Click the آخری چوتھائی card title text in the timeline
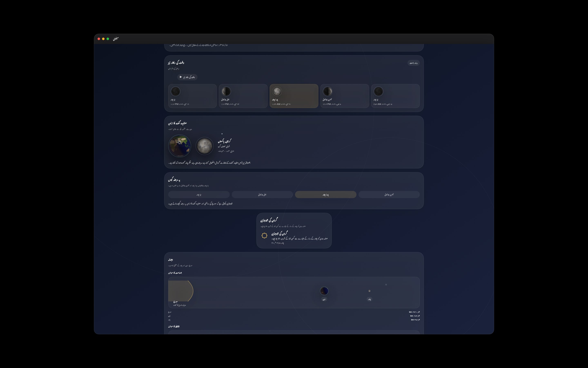Screen dimensions: 588x368 327,100
